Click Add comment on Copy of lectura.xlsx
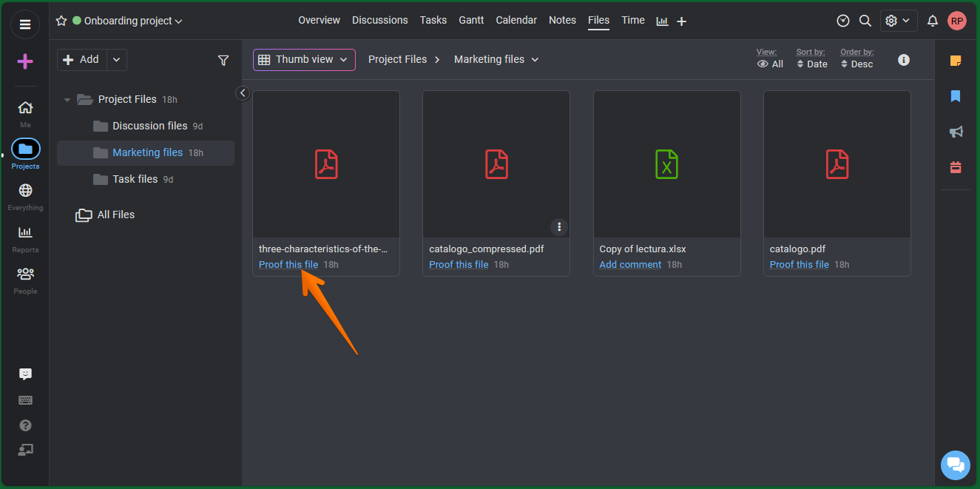Image resolution: width=980 pixels, height=489 pixels. click(x=630, y=265)
